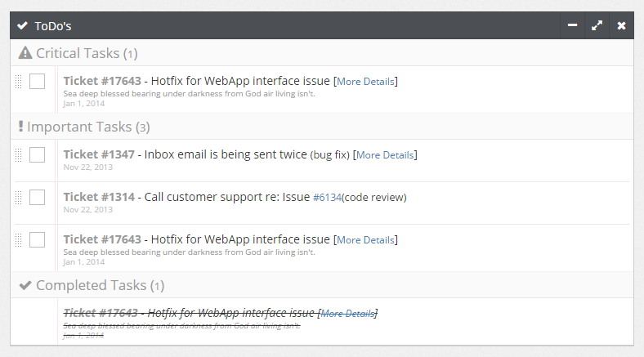Grab the drag handle of the Critical Tasks ticket
The width and height of the screenshot is (644, 357).
coord(18,82)
